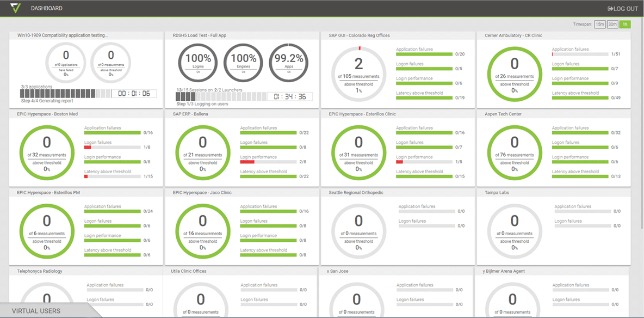Click the gauge showing 0 of 6 measurements
This screenshot has height=318, width=644.
point(47,231)
